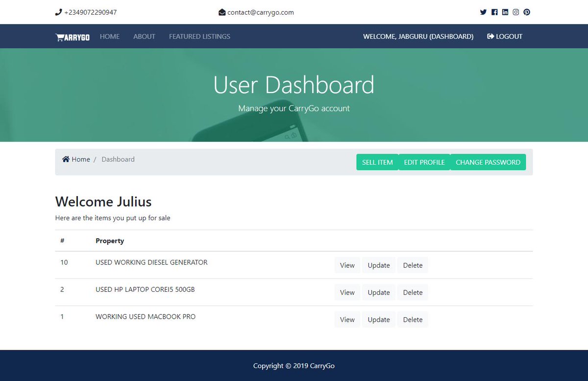This screenshot has width=588, height=381.
Task: Click the Property column header
Action: [110, 241]
